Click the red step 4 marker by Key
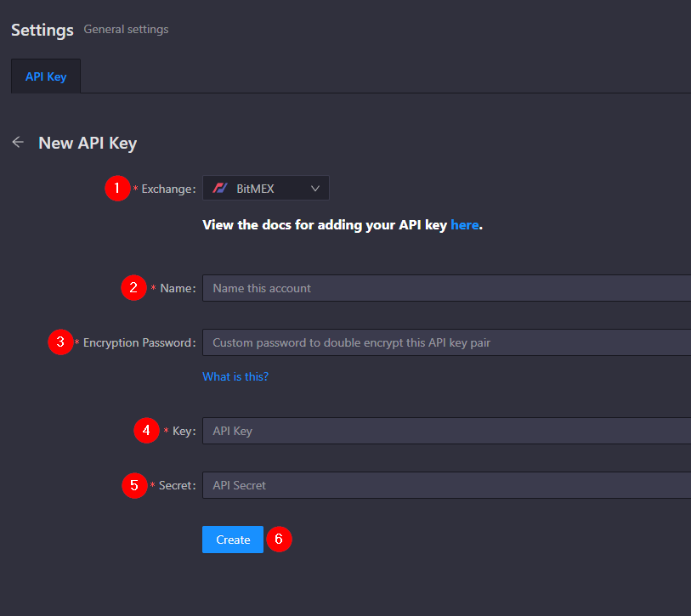The image size is (691, 616). [x=146, y=431]
